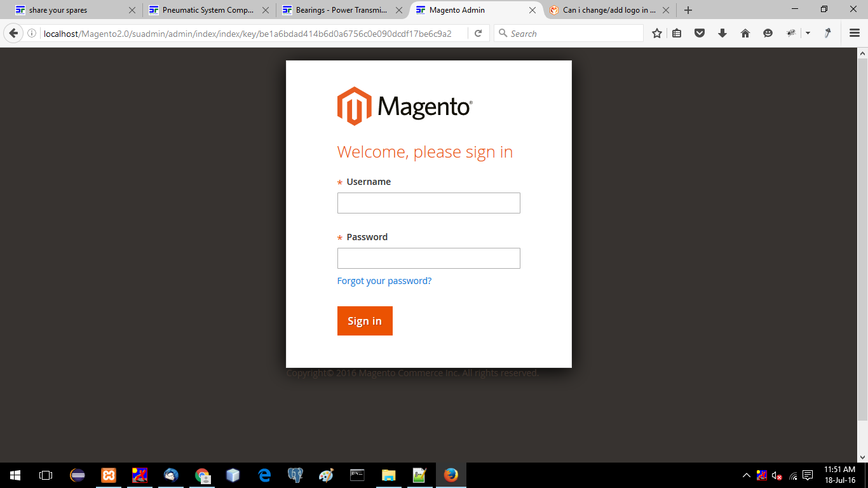Image resolution: width=868 pixels, height=488 pixels.
Task: Open Firebug dropdown arrow
Action: [x=808, y=34]
